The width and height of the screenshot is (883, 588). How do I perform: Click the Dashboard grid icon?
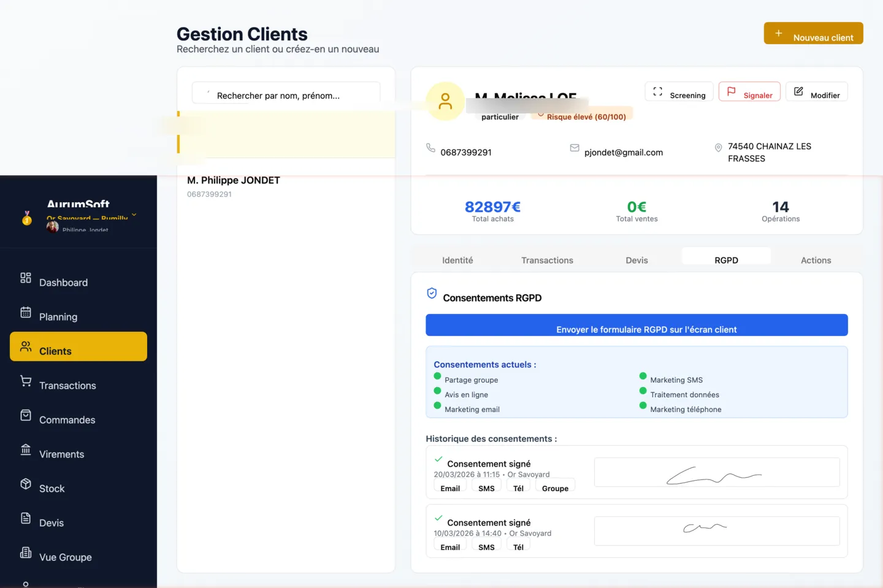(26, 278)
